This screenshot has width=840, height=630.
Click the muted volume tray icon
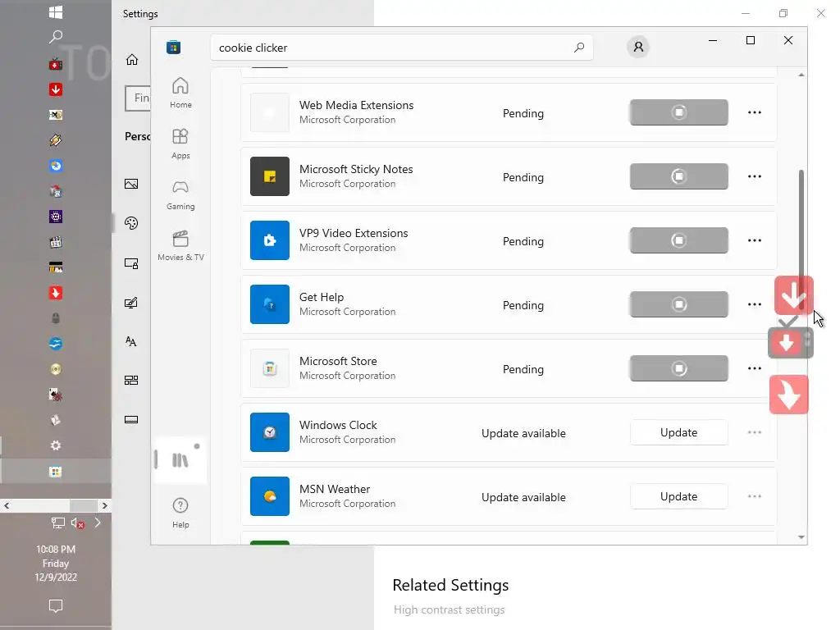point(77,523)
